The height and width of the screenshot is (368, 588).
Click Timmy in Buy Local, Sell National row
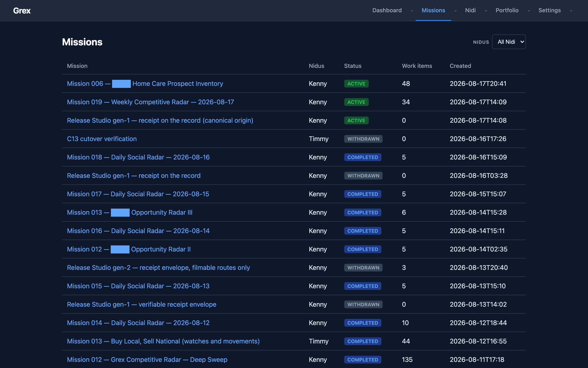(x=318, y=341)
